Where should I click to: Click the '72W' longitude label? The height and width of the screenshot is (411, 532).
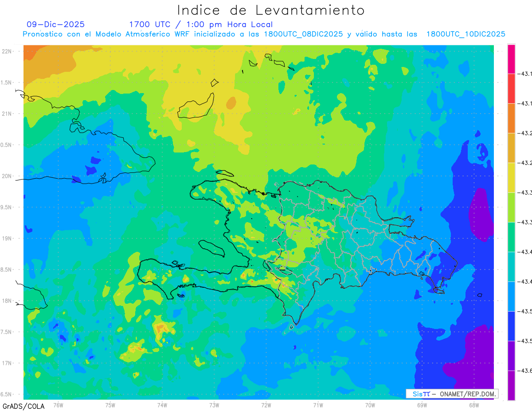tap(266, 405)
